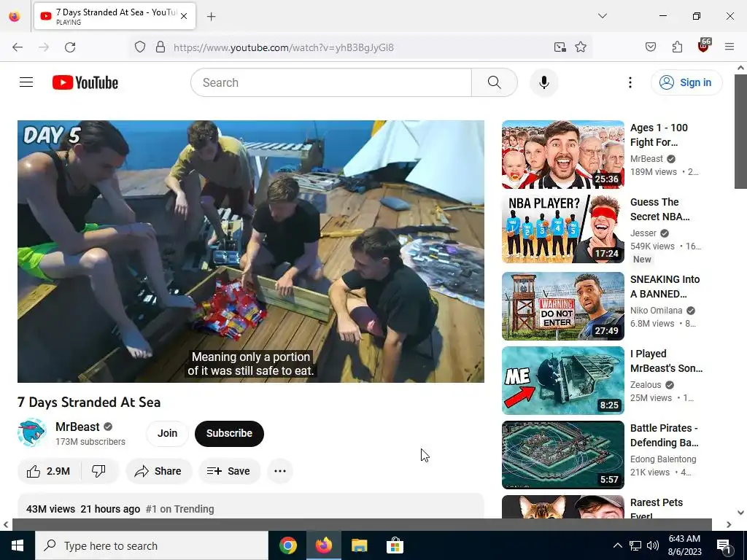
Task: Join the MrBeast channel membership
Action: (167, 433)
